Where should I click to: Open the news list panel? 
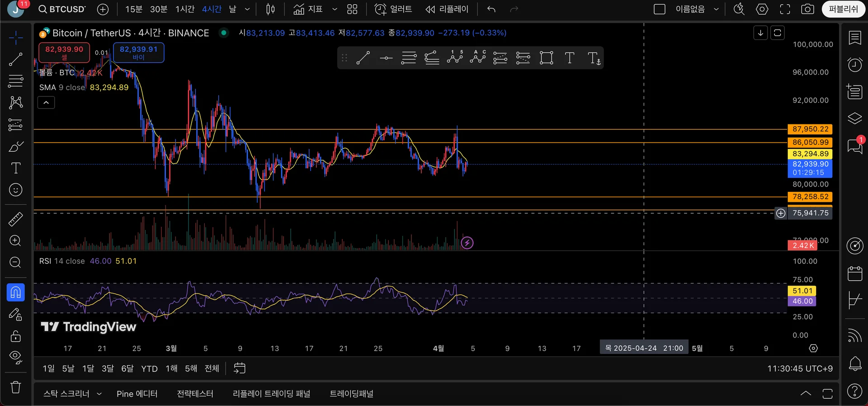(x=855, y=91)
